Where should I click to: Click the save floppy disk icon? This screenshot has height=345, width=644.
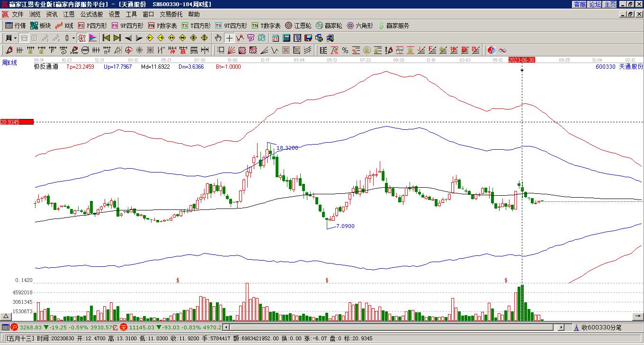click(308, 38)
